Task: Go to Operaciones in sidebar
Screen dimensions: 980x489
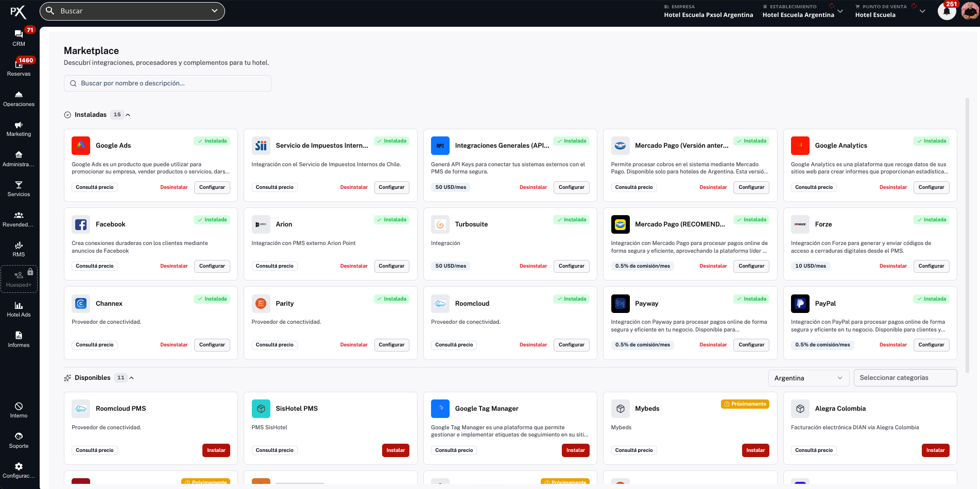Action: pos(19,99)
